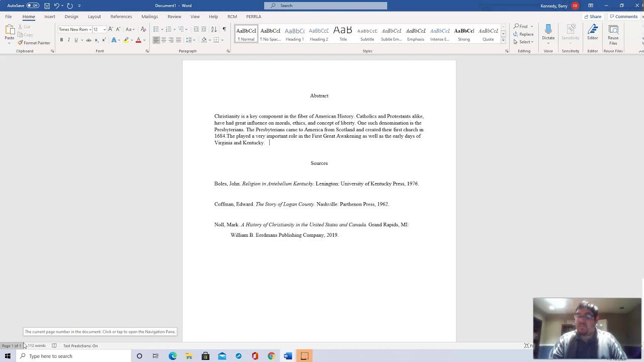
Task: Increase paragraph indent
Action: pyautogui.click(x=204, y=29)
